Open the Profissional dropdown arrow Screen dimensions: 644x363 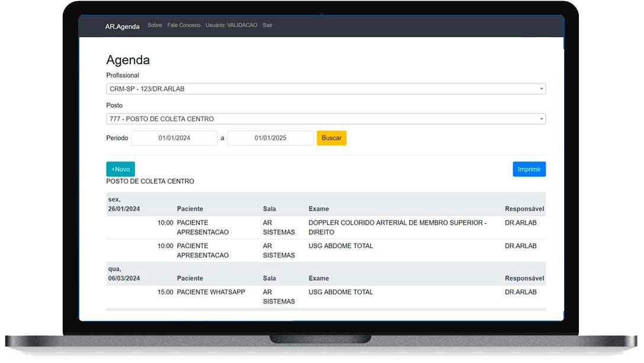point(541,89)
